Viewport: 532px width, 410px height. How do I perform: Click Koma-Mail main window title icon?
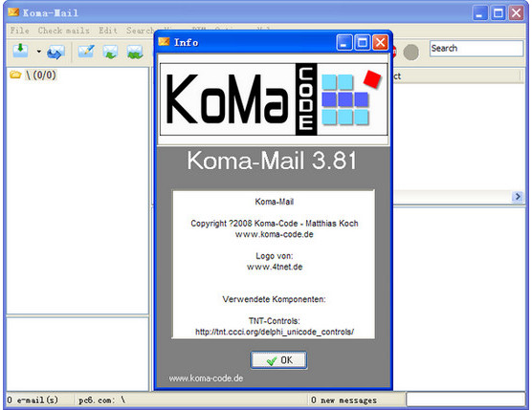click(13, 12)
